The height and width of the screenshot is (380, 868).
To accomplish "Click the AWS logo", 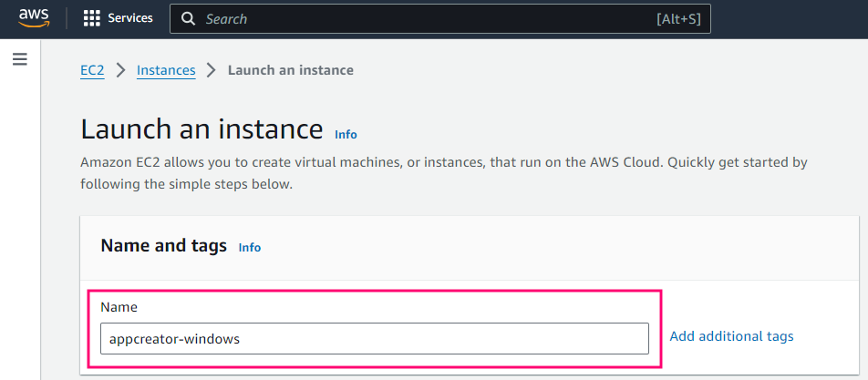I will 34,18.
